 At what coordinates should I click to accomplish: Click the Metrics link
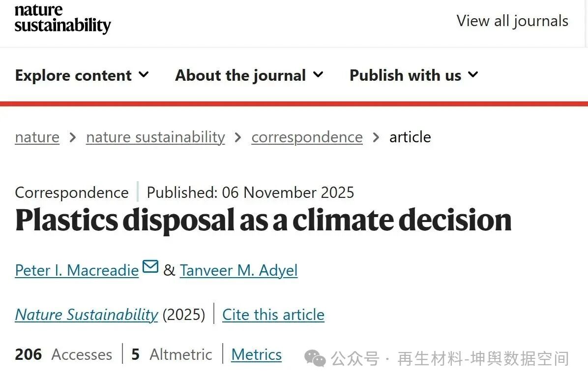(256, 354)
